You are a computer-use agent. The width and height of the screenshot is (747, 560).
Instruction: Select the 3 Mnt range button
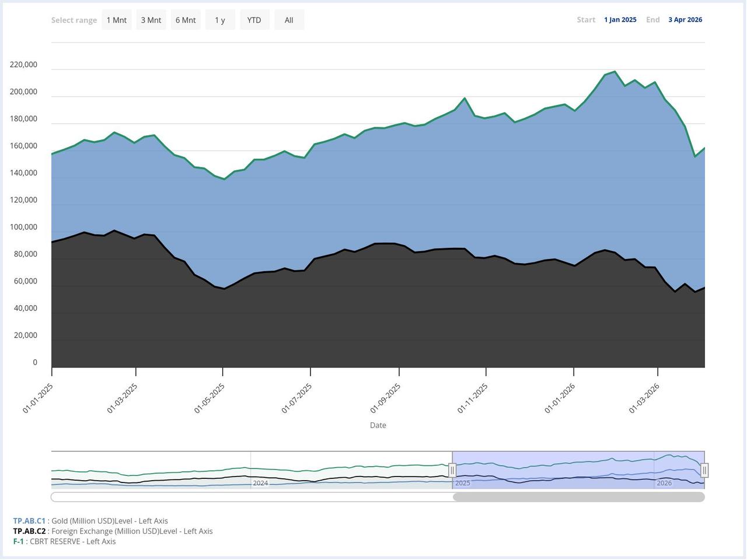pyautogui.click(x=151, y=19)
